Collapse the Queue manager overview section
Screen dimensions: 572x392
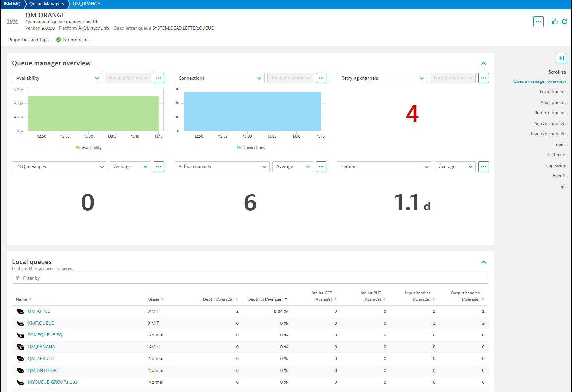(x=483, y=63)
